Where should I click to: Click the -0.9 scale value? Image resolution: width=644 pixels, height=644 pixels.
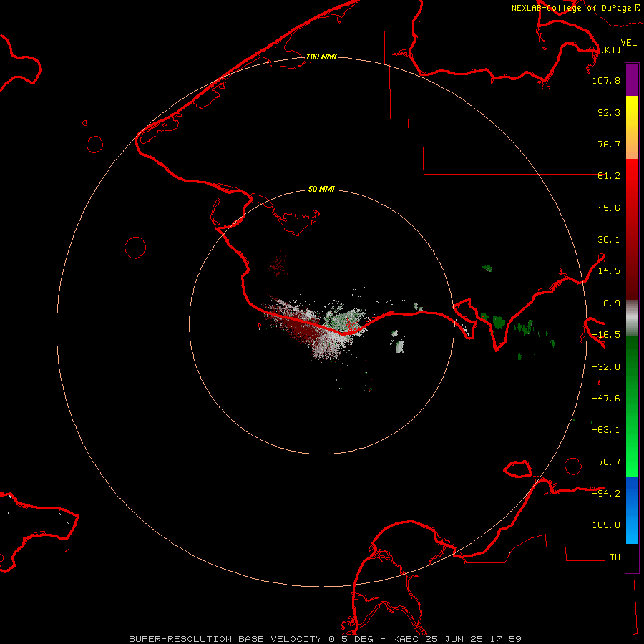tap(609, 303)
